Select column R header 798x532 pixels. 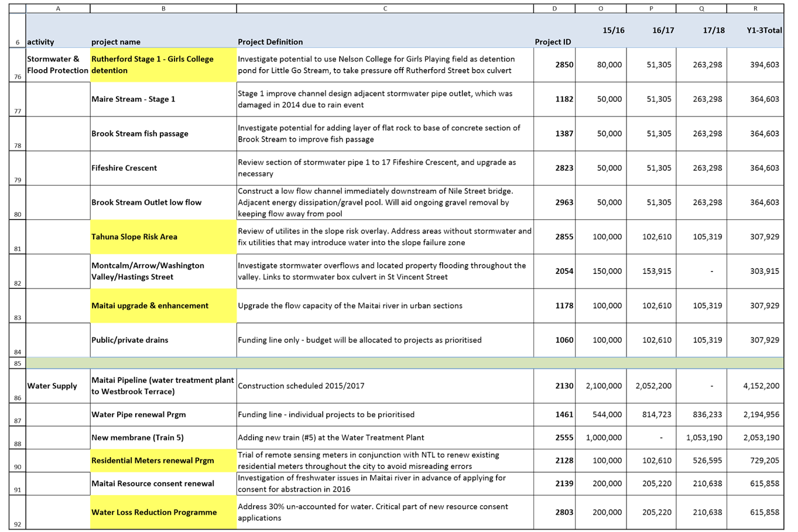(755, 8)
